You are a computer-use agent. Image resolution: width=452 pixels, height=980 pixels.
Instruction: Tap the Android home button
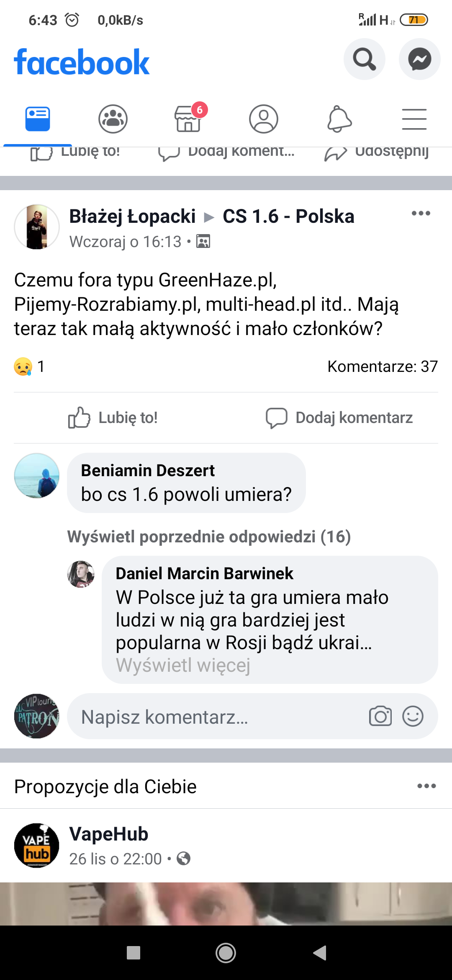pyautogui.click(x=226, y=953)
